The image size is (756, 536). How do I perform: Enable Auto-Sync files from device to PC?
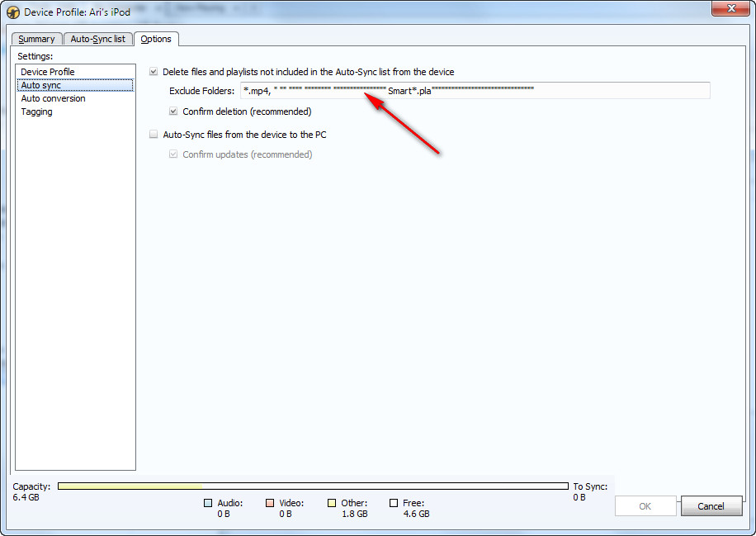[154, 135]
